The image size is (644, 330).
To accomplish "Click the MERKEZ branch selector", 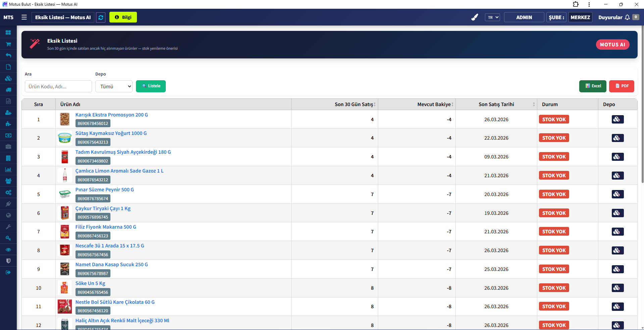I will point(580,17).
